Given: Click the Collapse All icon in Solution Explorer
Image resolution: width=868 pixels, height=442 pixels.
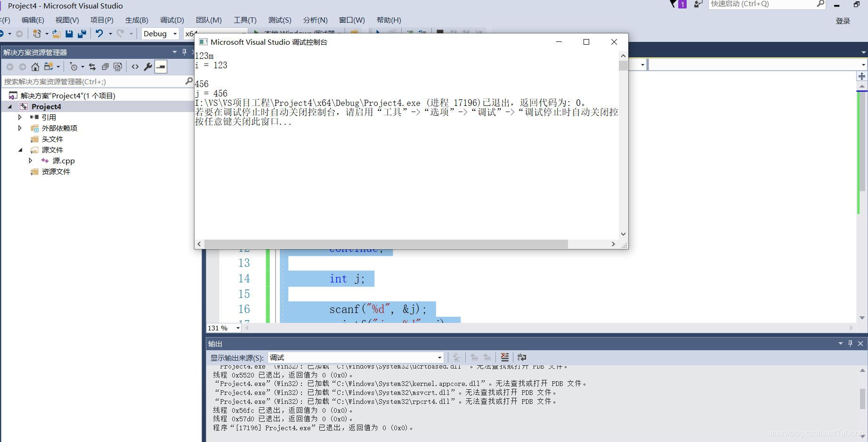Looking at the screenshot, I should (x=105, y=67).
